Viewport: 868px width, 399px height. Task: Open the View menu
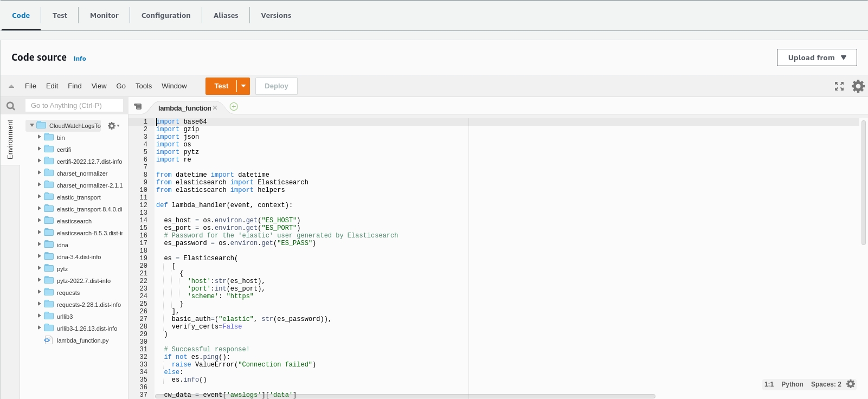[x=99, y=86]
